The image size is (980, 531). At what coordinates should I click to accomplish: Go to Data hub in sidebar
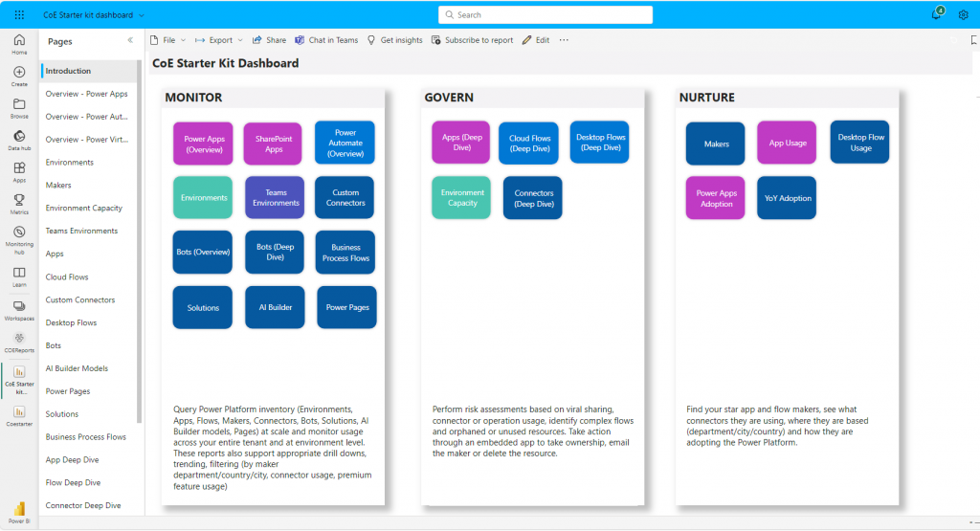(19, 140)
